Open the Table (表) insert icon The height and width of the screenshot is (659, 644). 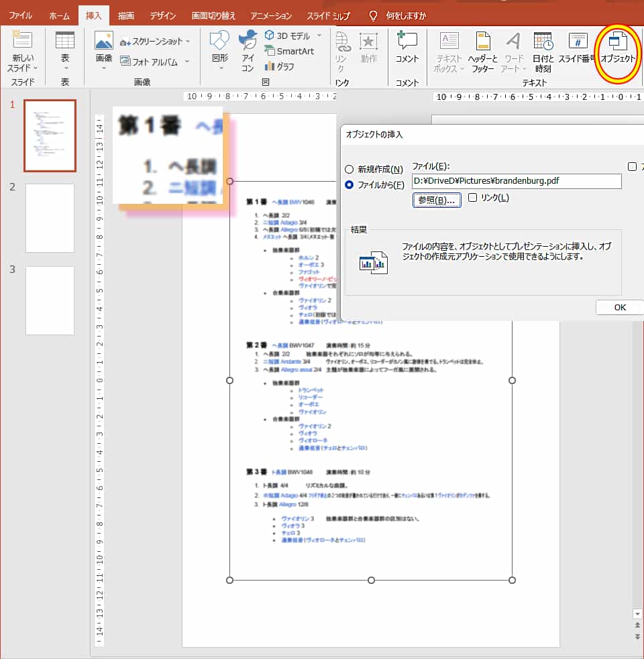pos(65,40)
